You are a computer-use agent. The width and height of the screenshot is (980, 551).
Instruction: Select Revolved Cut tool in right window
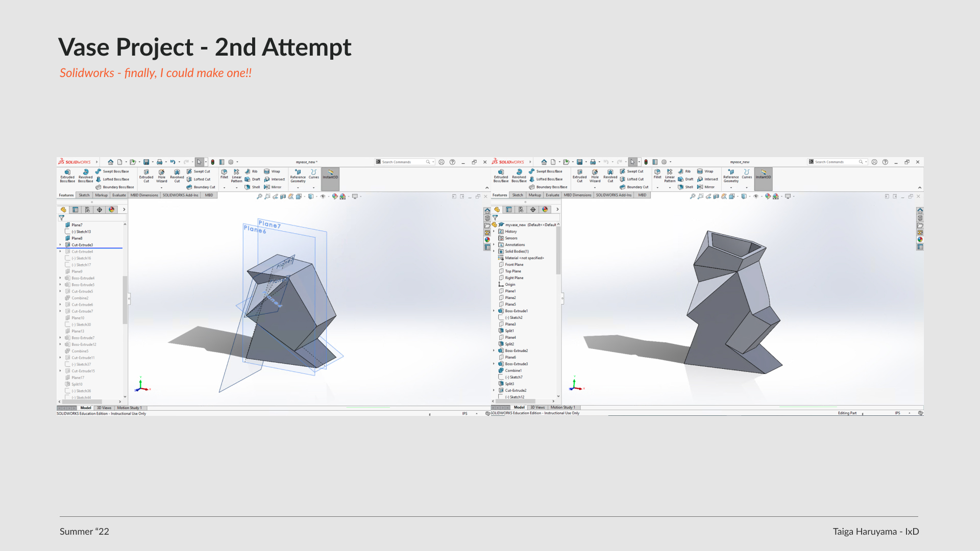click(x=610, y=176)
